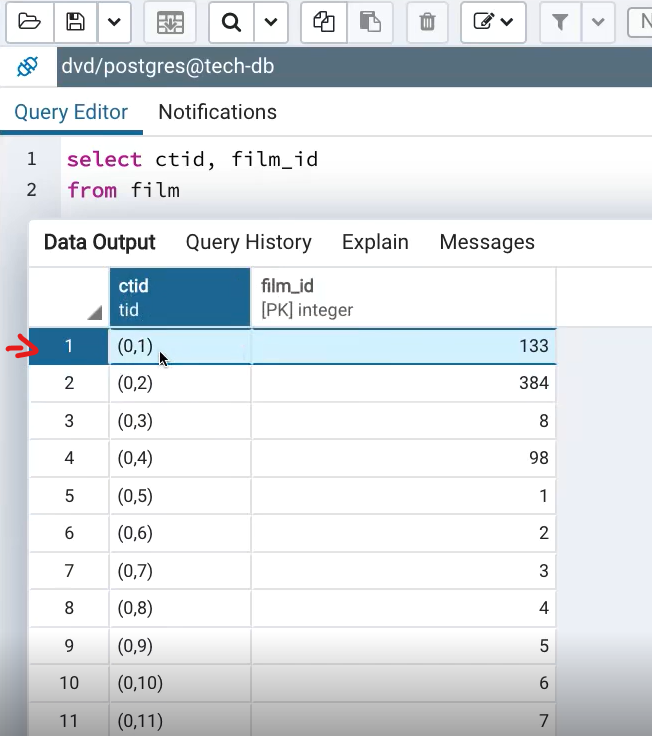Switch to Notifications tab
The image size is (652, 736).
[x=217, y=112]
